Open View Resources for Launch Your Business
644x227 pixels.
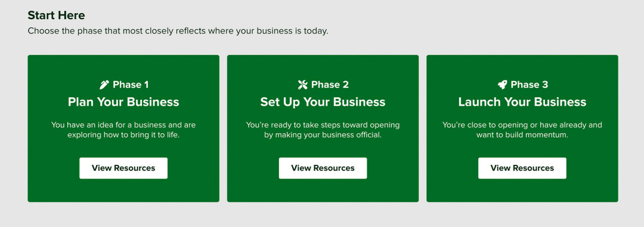click(522, 168)
